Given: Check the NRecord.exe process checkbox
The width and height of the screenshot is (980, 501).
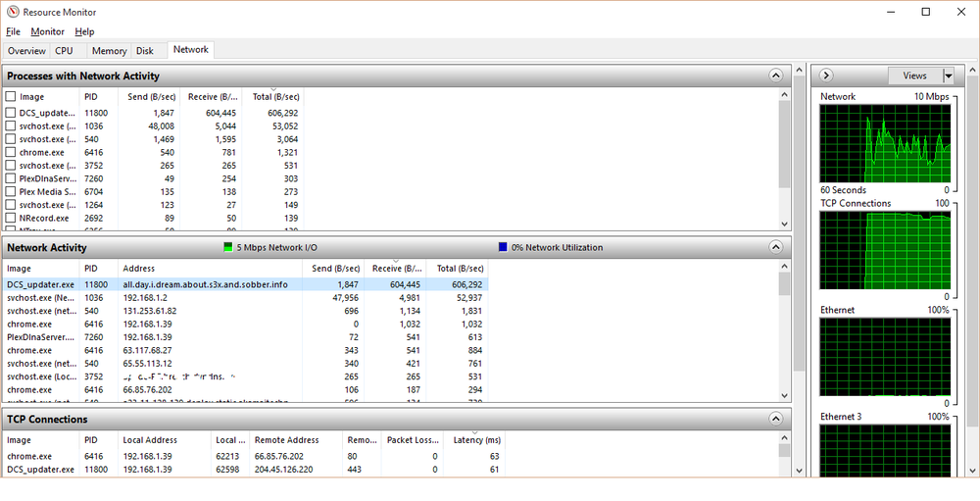Looking at the screenshot, I should (x=11, y=218).
